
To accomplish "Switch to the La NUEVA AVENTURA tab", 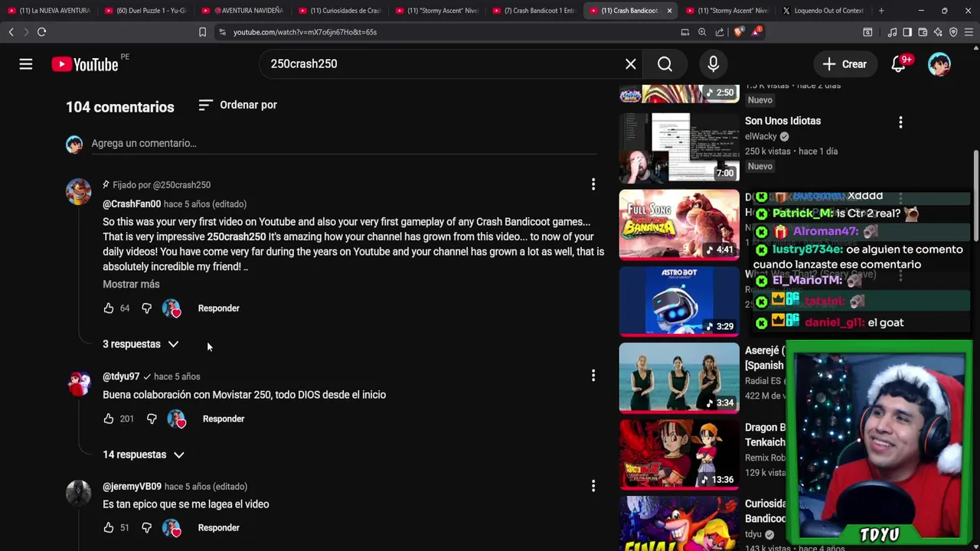I will pyautogui.click(x=48, y=11).
